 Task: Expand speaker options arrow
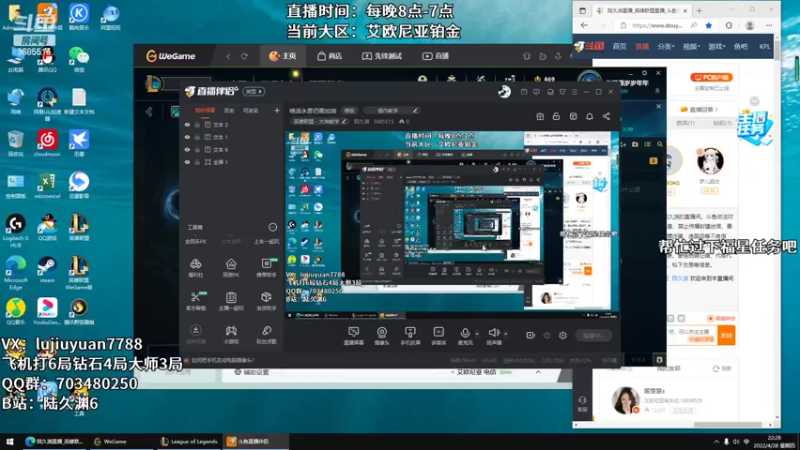click(x=506, y=334)
